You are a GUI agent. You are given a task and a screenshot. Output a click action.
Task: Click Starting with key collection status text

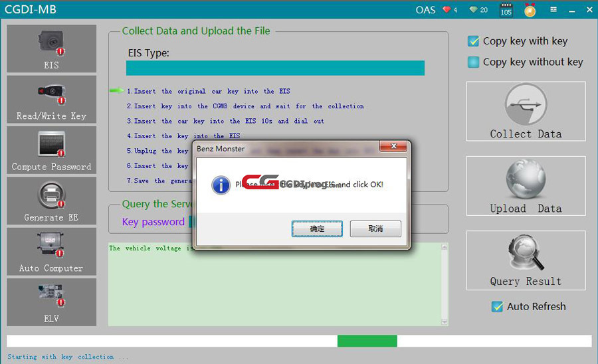pyautogui.click(x=68, y=357)
